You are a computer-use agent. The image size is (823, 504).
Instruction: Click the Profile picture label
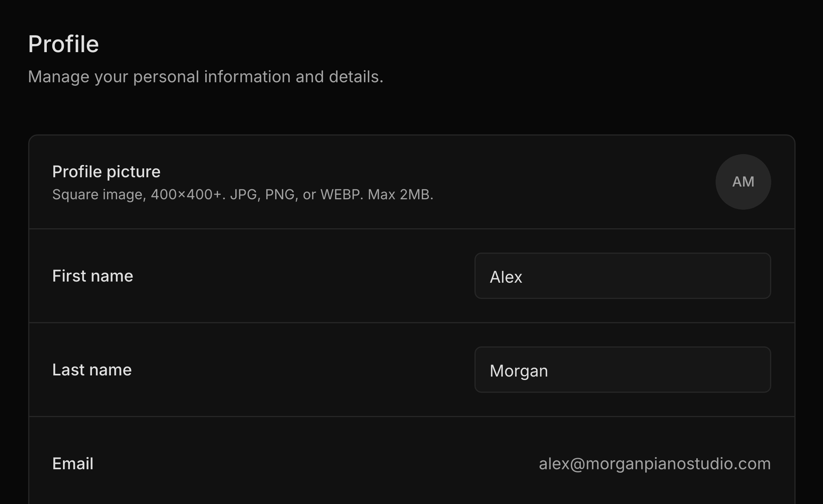[x=106, y=172]
